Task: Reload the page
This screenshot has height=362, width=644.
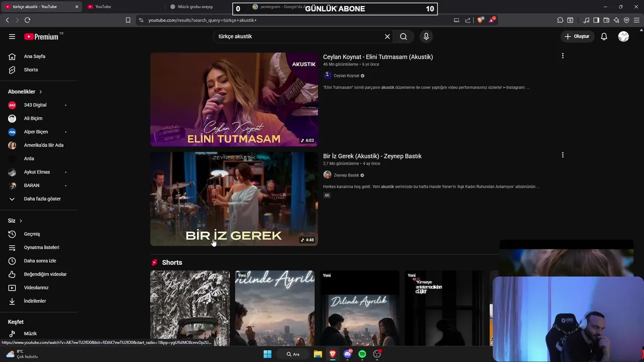Action: pos(27,20)
